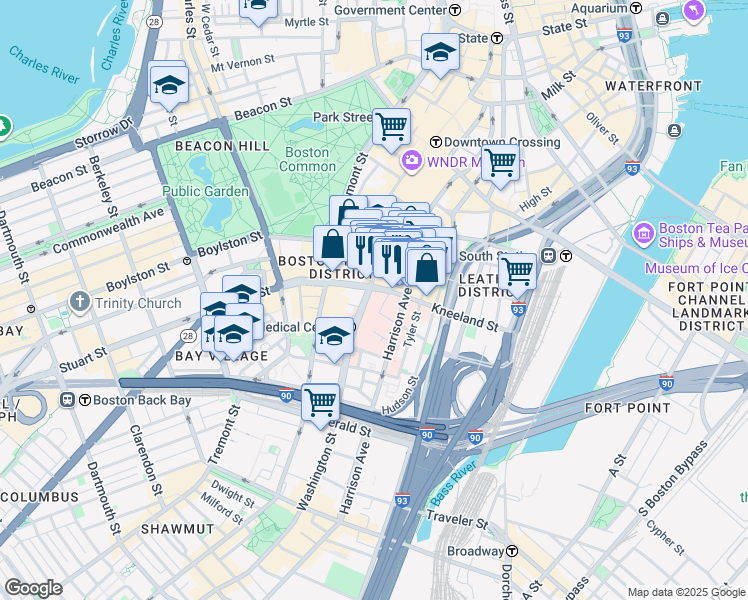Click the Downtown Crossing T station icon
Screen dimensions: 748x600
[x=435, y=142]
